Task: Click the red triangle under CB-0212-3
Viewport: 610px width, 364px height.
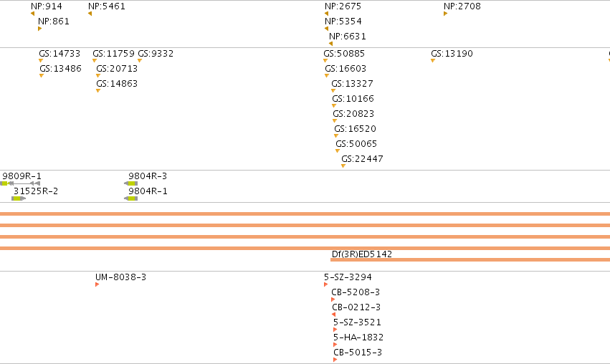Action: coord(334,315)
